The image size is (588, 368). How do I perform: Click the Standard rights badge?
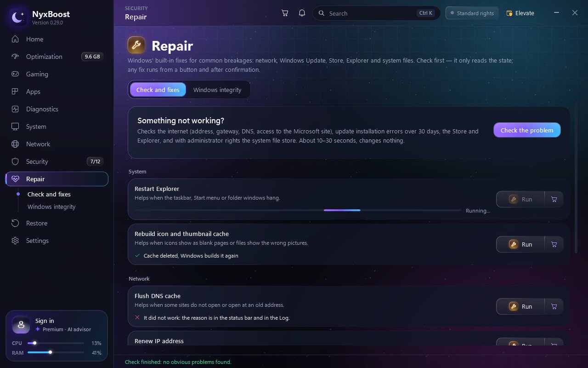tap(472, 13)
